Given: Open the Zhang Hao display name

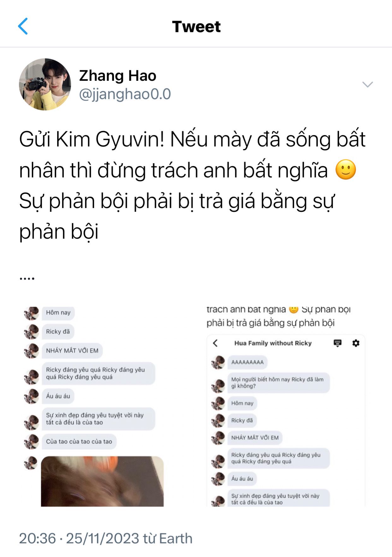Looking at the screenshot, I should click(118, 76).
